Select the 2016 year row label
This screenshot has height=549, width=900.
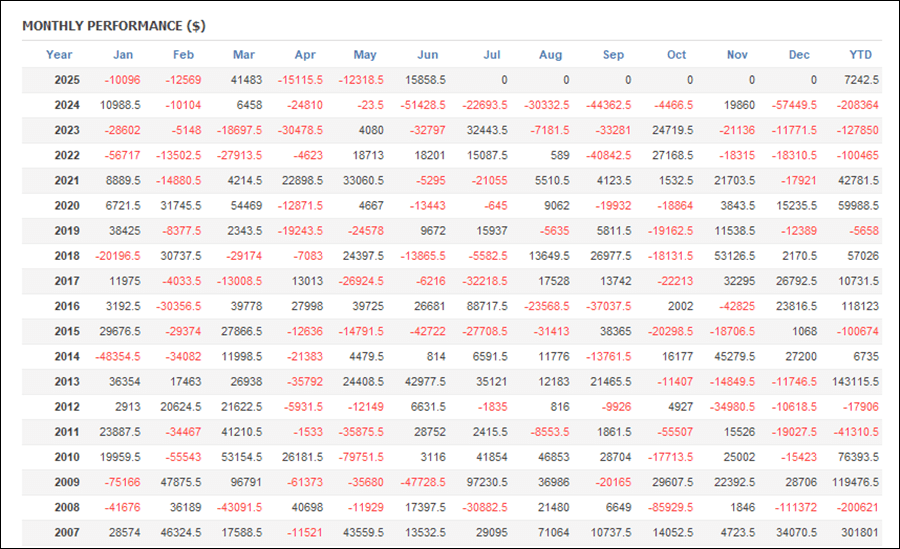67,306
